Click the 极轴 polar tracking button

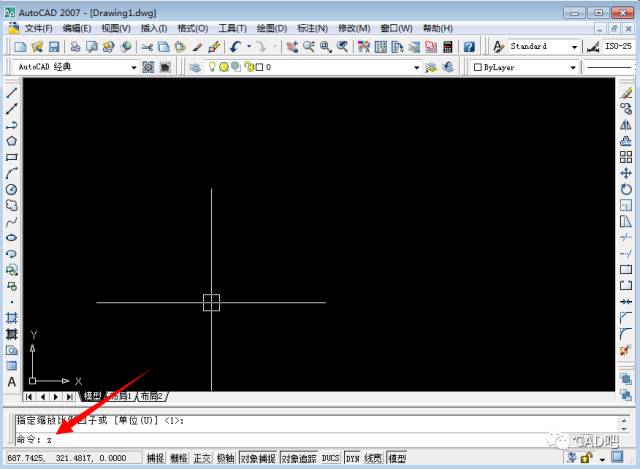[x=226, y=459]
